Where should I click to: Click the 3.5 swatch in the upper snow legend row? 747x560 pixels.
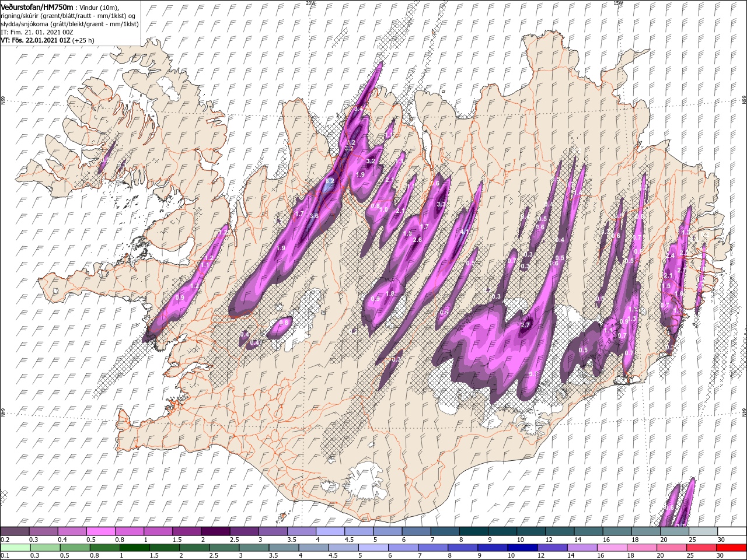[x=302, y=531]
